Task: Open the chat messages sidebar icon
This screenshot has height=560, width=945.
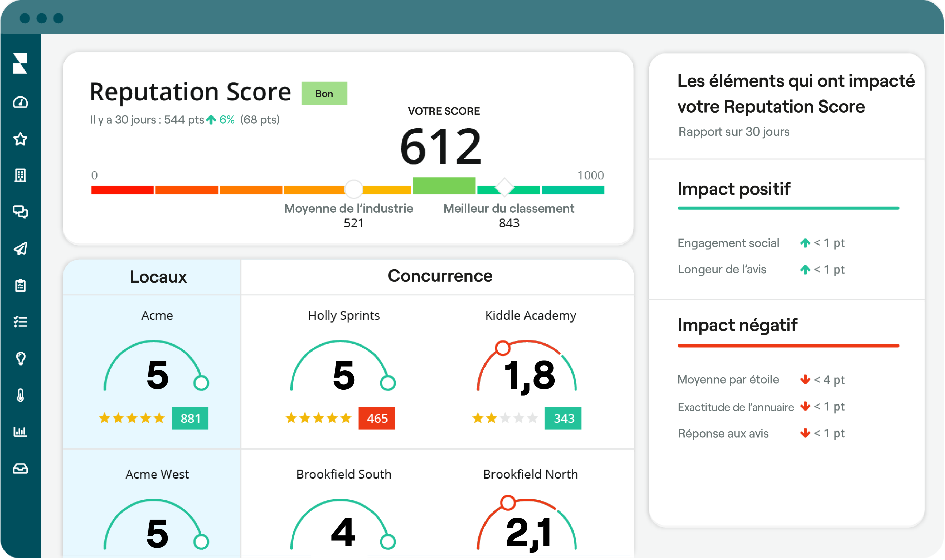Action: pyautogui.click(x=20, y=212)
